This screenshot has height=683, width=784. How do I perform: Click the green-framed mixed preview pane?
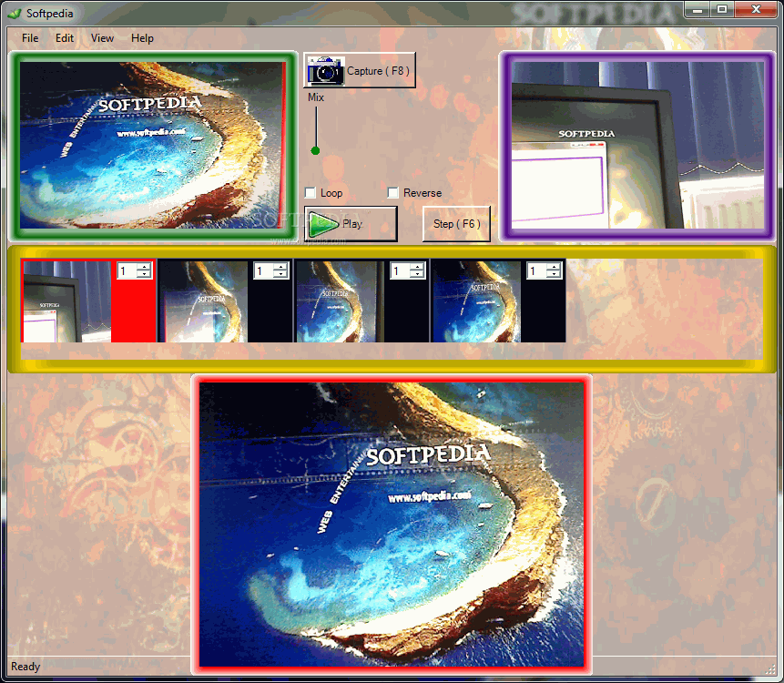pyautogui.click(x=153, y=146)
